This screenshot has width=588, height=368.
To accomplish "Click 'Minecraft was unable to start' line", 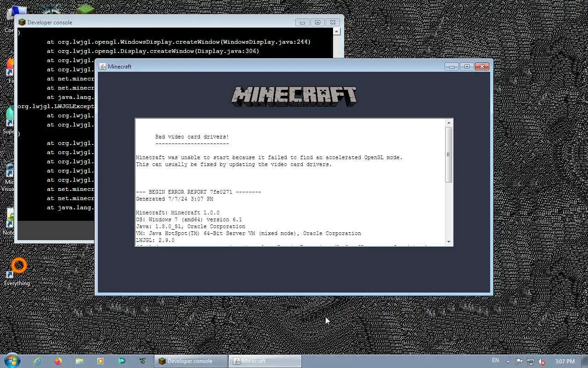I will [269, 157].
